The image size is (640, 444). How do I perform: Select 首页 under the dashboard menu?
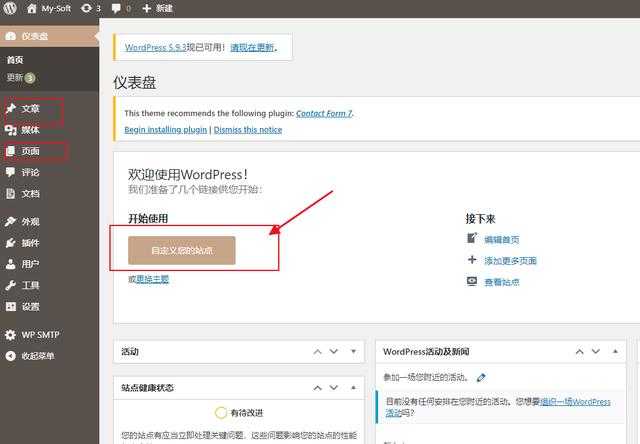(x=15, y=60)
